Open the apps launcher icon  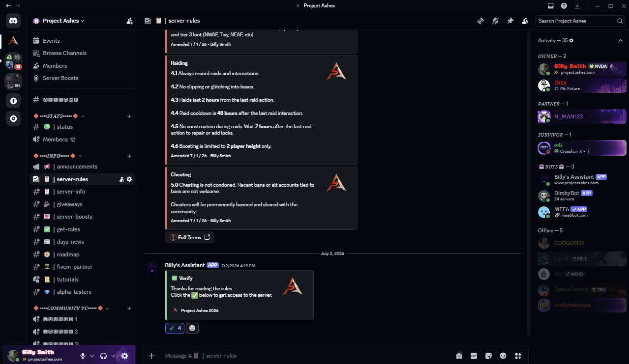click(x=518, y=356)
